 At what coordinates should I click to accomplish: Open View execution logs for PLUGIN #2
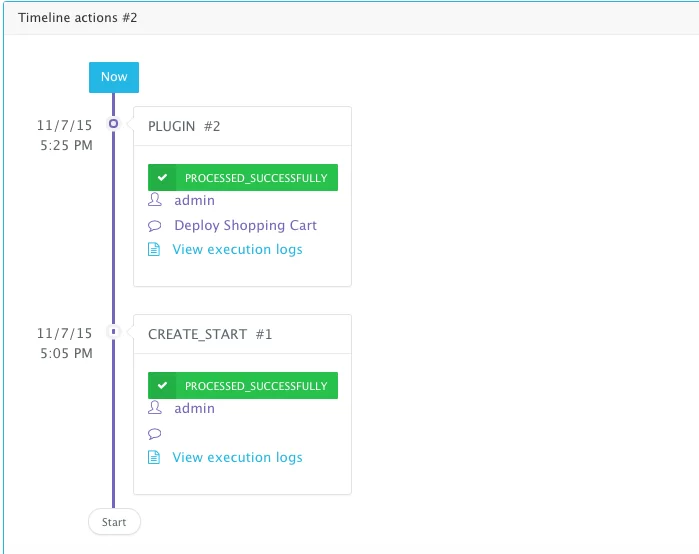(x=237, y=250)
